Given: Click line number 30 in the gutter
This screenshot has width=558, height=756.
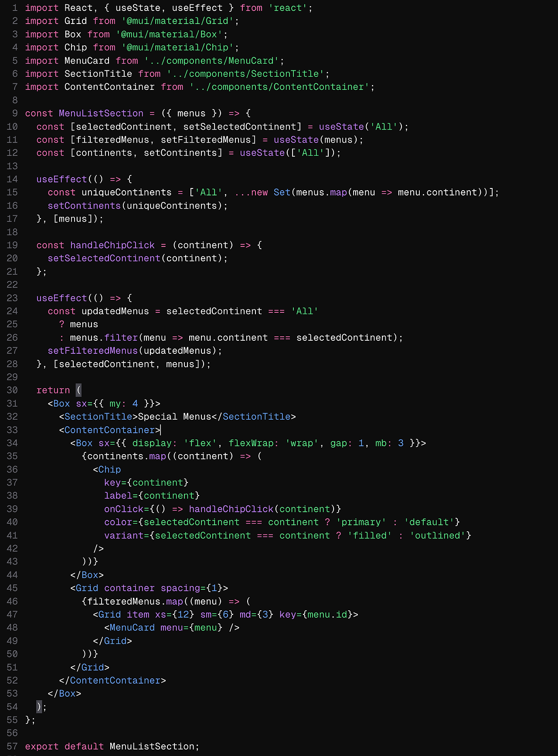Looking at the screenshot, I should click(12, 390).
